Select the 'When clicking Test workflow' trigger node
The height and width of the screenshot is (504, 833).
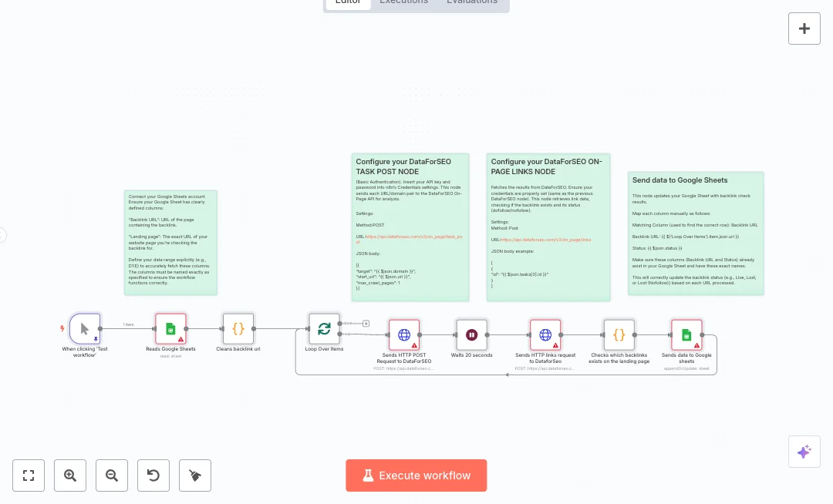point(85,328)
